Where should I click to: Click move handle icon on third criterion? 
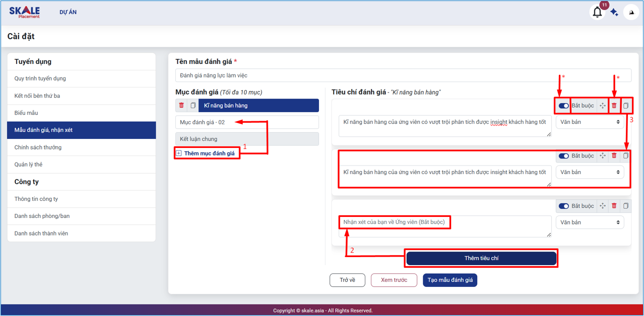pos(603,206)
